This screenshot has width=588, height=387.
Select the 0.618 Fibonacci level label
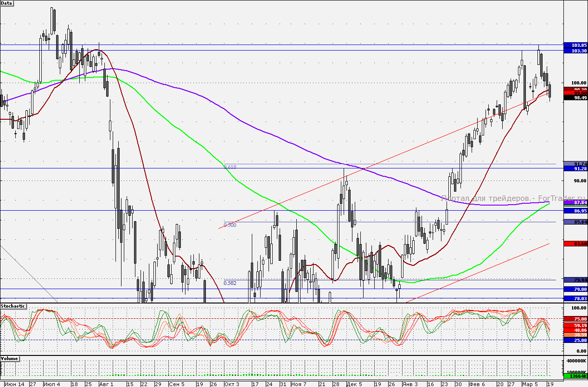click(230, 167)
